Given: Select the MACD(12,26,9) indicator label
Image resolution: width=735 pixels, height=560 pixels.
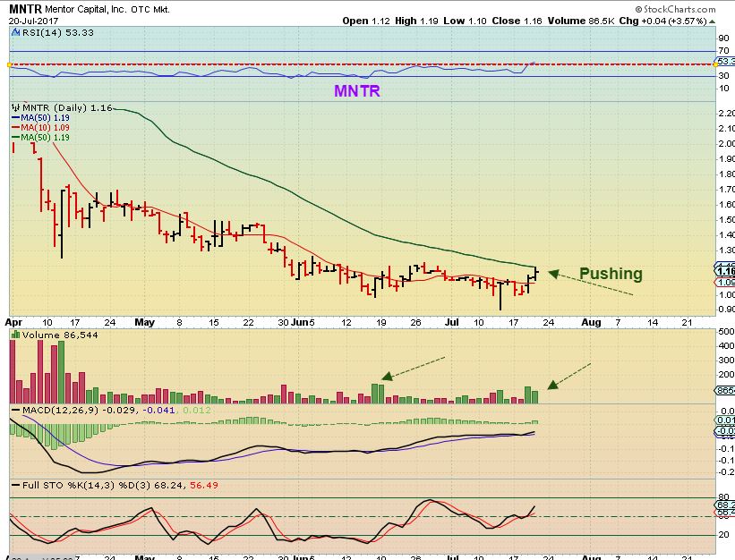Looking at the screenshot, I should [61, 411].
